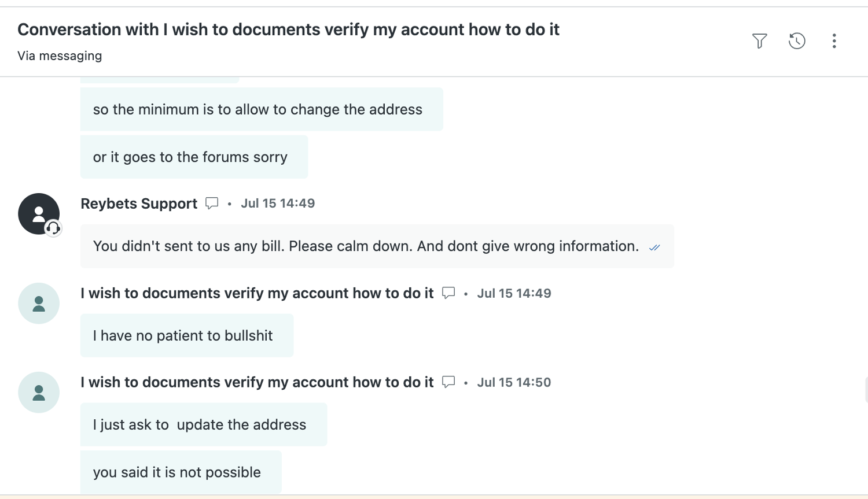Select the 'I just ask to update the address' bubble

click(204, 424)
